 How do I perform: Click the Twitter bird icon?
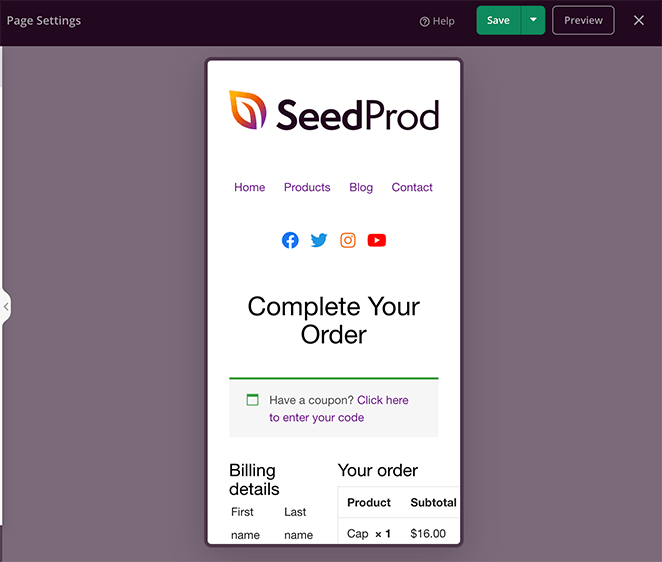[319, 240]
